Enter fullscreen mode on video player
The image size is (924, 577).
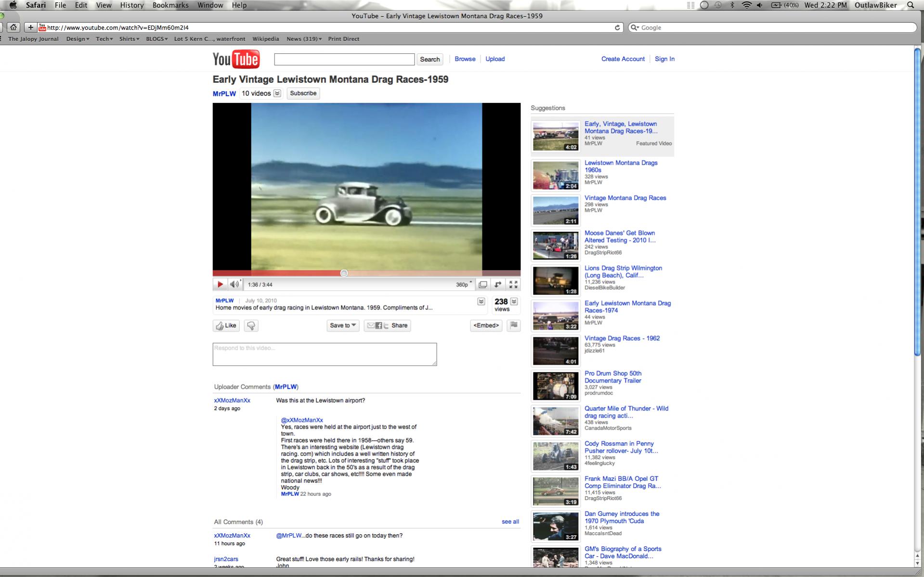514,284
